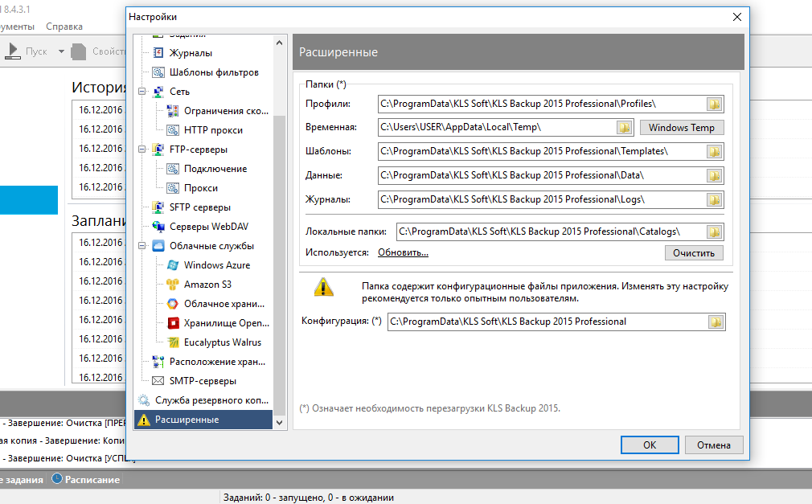The image size is (812, 504).
Task: Click the Отмена button
Action: click(714, 445)
